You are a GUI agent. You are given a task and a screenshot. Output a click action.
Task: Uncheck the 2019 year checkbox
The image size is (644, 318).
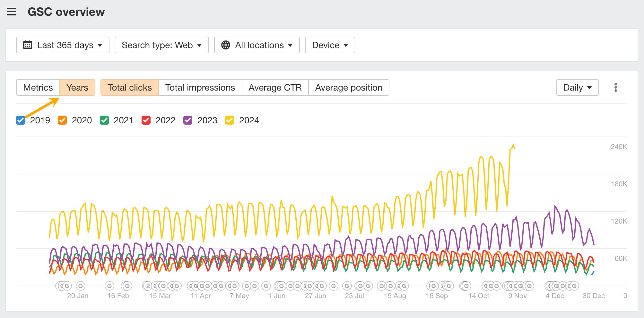(21, 120)
